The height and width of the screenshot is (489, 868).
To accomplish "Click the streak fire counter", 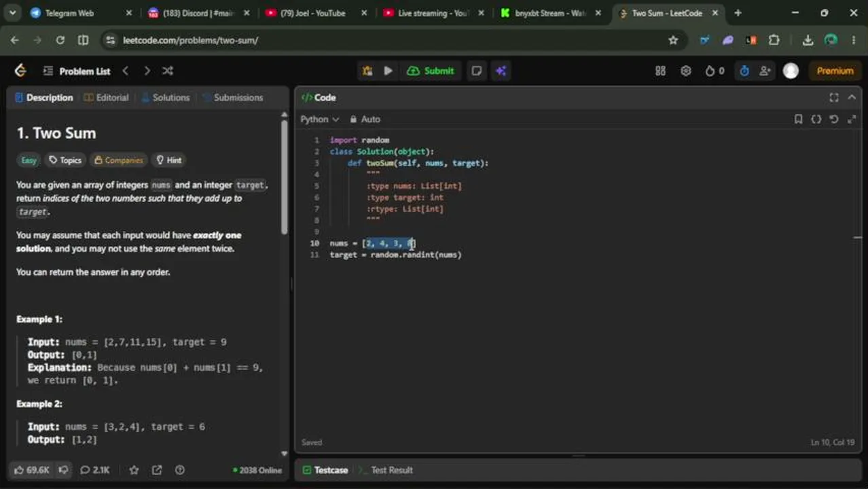I will click(715, 71).
